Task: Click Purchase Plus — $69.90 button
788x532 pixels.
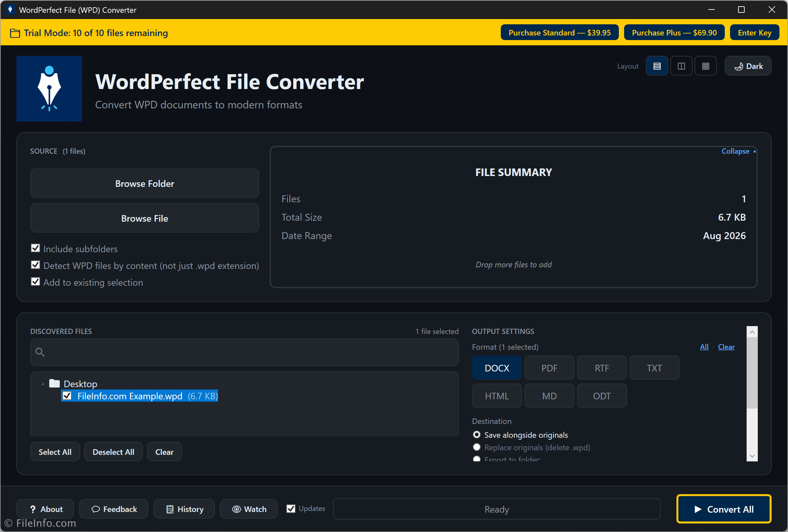Action: pos(674,33)
